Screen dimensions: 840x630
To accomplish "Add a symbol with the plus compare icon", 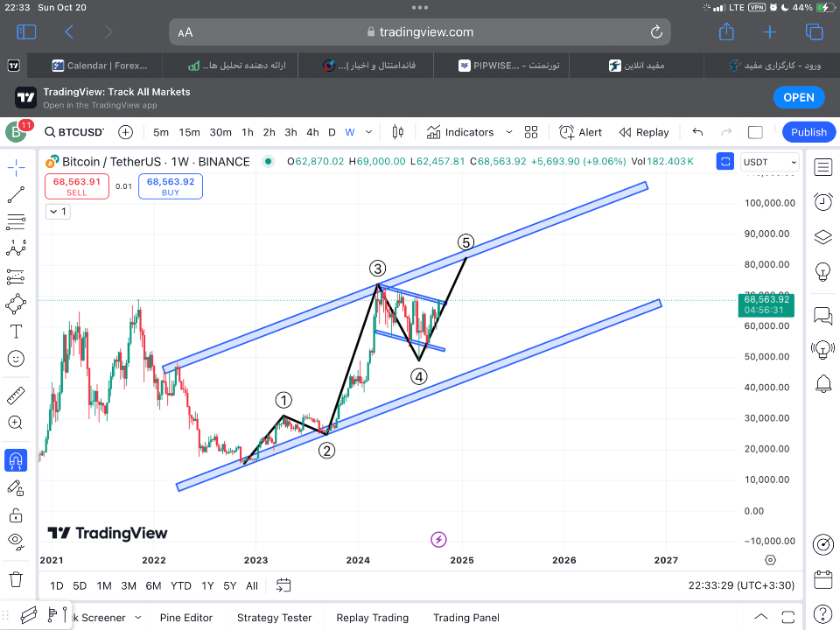I will [x=125, y=132].
